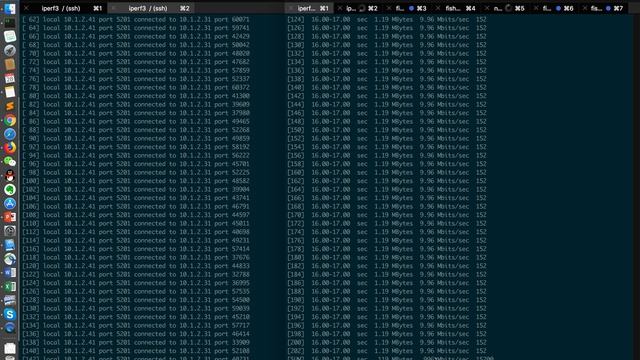Click connection line starting with [140]
This screenshot has height=360, width=640.
coord(136,351)
